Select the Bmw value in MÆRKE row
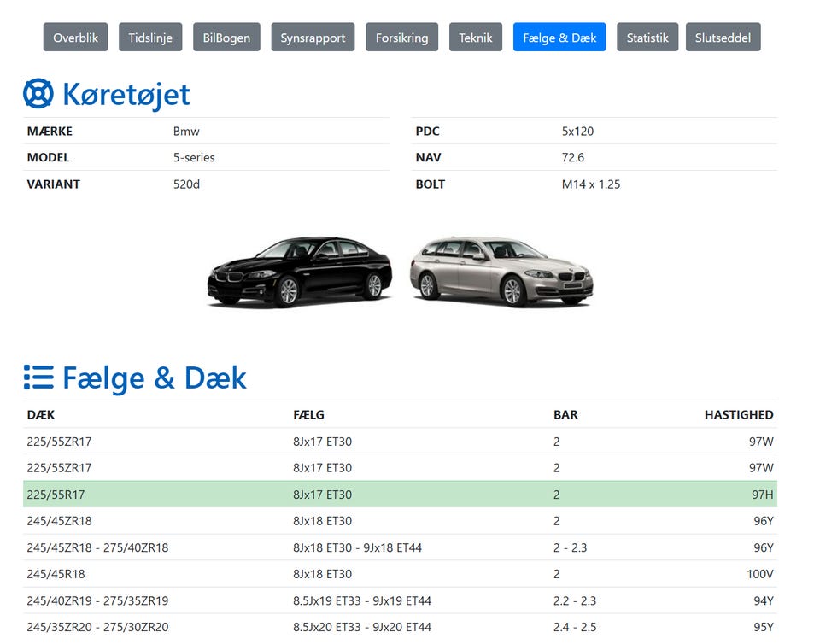The image size is (820, 644). [186, 132]
